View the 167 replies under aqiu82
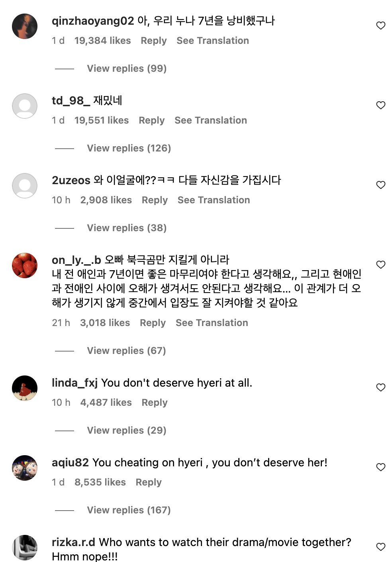Image resolution: width=392 pixels, height=562 pixels. point(129,510)
